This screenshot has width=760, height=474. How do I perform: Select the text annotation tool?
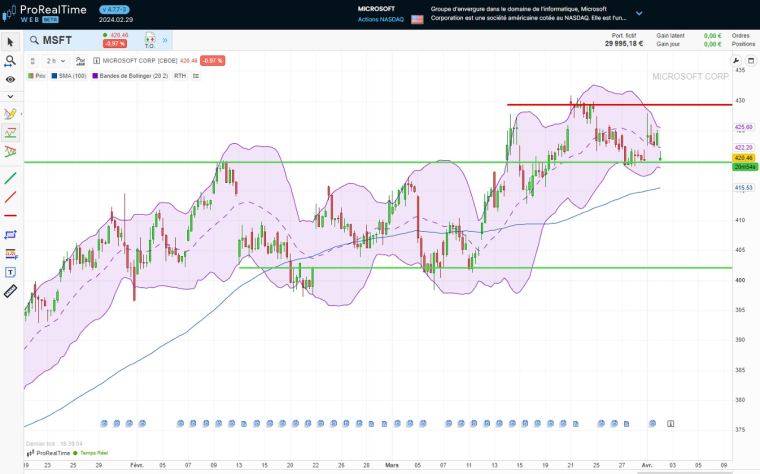(10, 271)
